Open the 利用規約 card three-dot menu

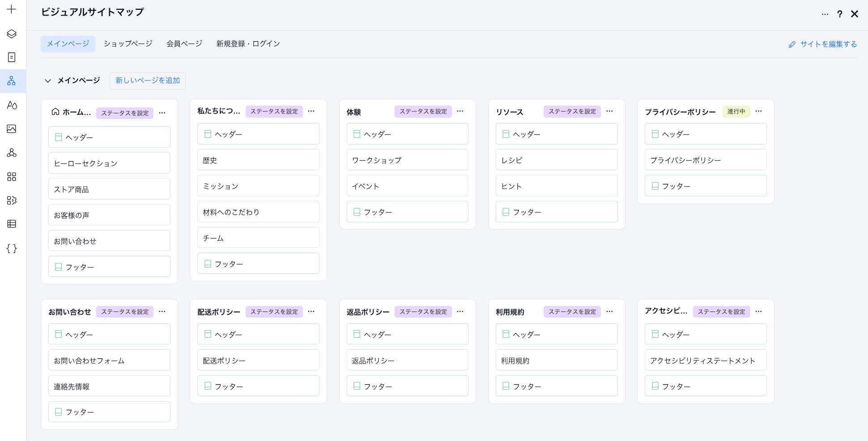tap(609, 312)
